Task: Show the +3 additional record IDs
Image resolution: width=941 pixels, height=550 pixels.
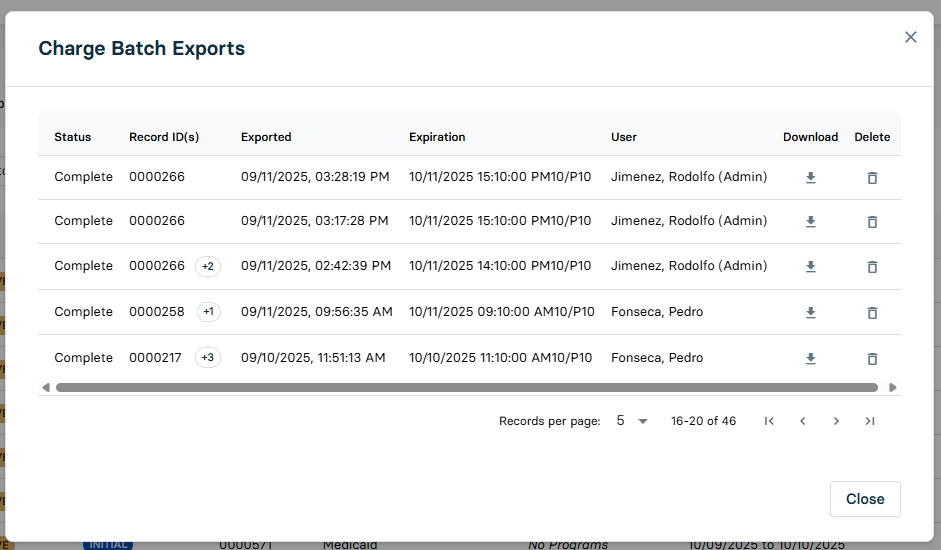Action: [208, 357]
